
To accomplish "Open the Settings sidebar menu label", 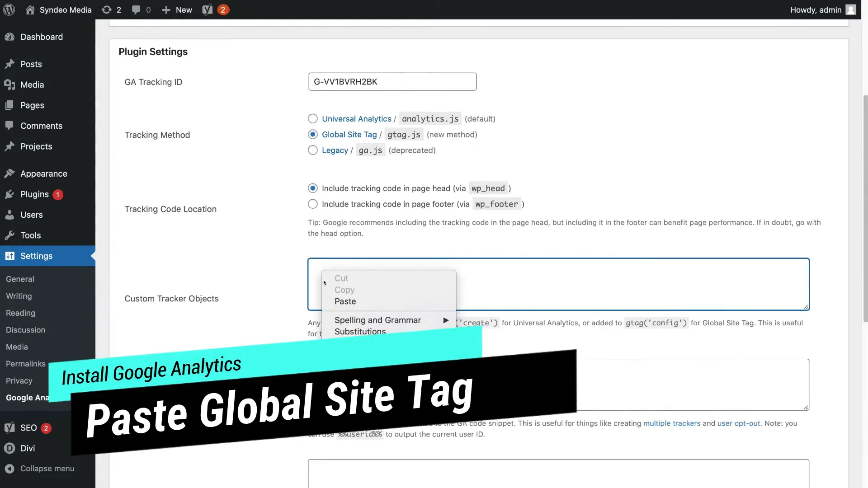I will pos(36,256).
